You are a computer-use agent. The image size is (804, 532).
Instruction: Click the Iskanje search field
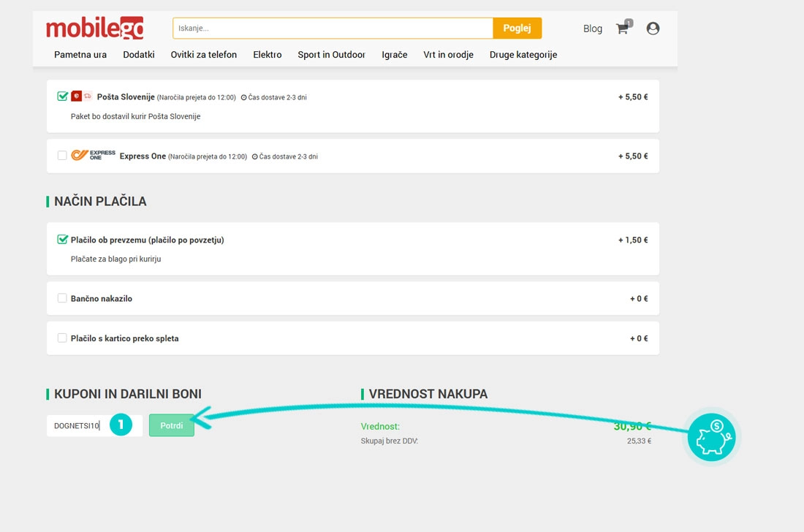[333, 28]
